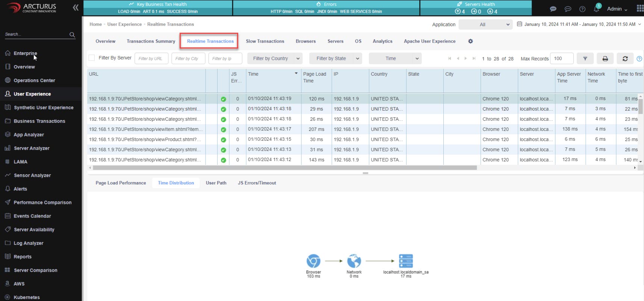Open AWS in the sidebar
This screenshot has height=301, width=644.
tap(19, 284)
